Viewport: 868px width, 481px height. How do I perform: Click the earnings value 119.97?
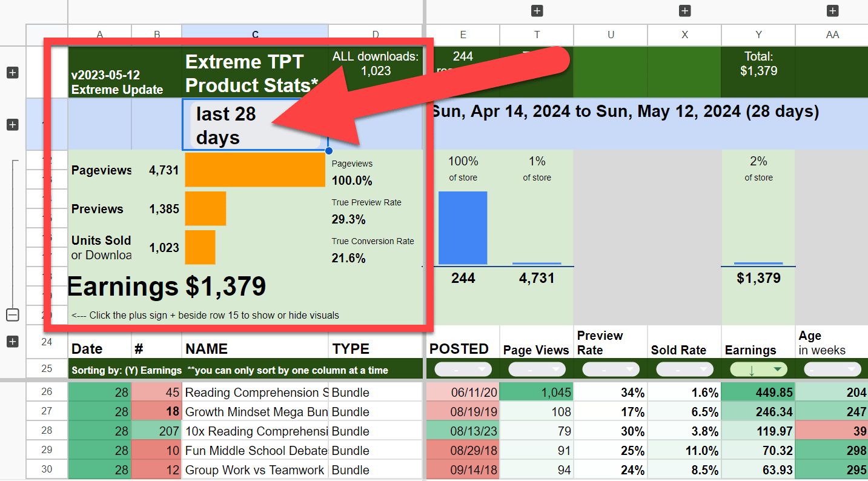758,431
